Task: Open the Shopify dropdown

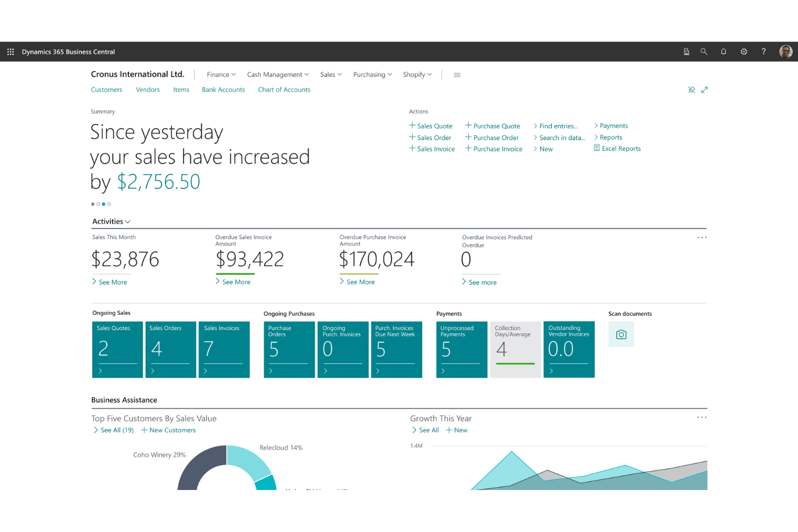Action: [417, 74]
